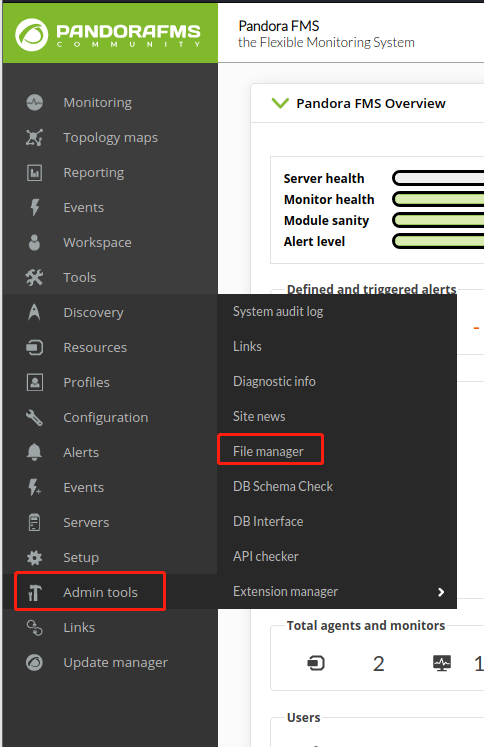Open File manager from Admin tools
The image size is (484, 747).
tap(268, 451)
